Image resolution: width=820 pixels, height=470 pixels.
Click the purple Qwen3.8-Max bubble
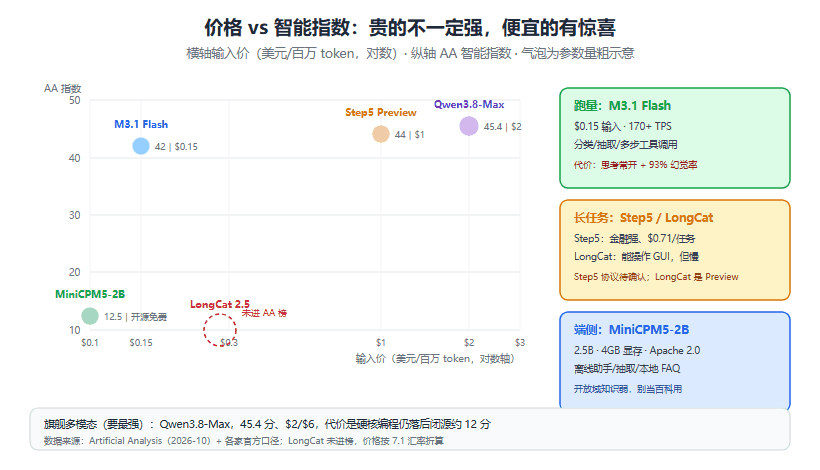tap(469, 126)
